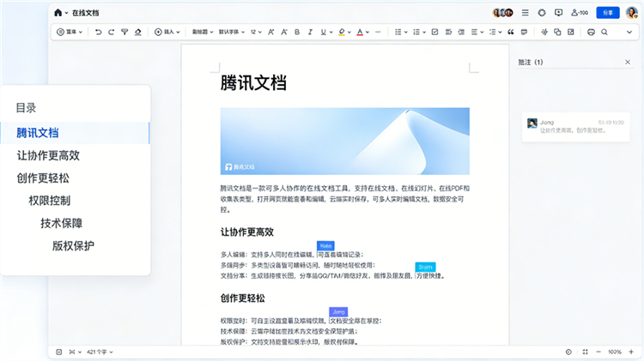Expand the toolbar with the chevron

click(x=629, y=32)
